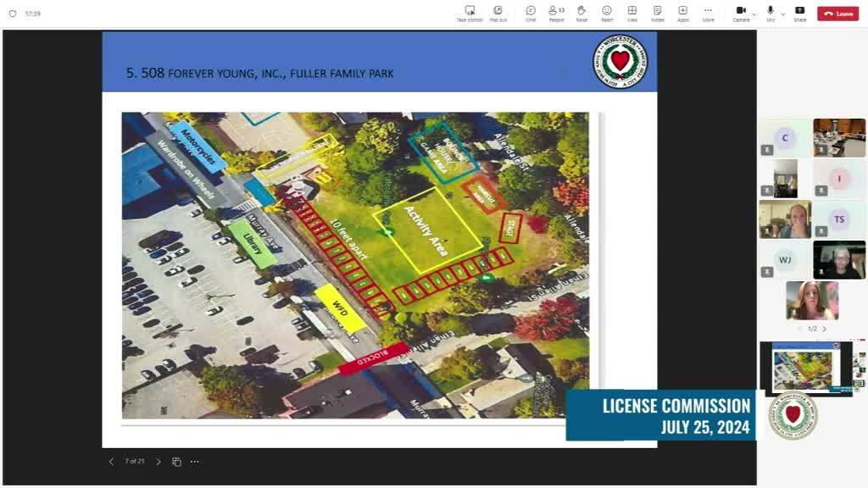The height and width of the screenshot is (488, 868).
Task: Click the STAGE box on map
Action: [510, 228]
